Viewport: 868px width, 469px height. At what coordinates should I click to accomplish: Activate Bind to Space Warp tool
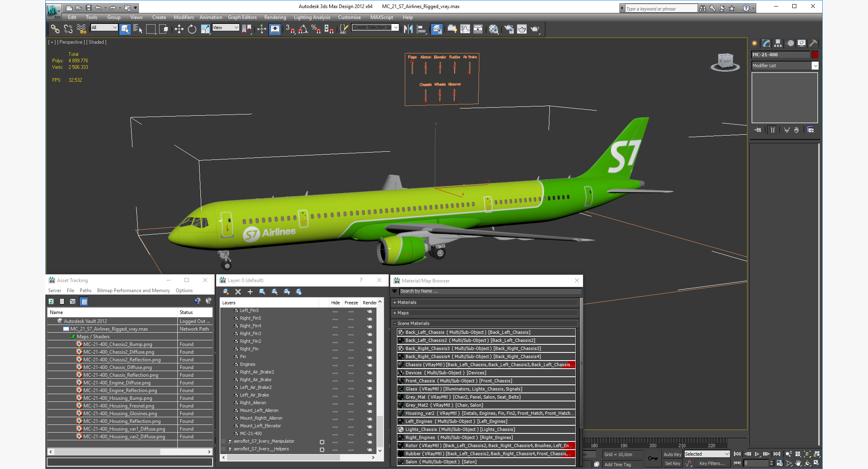(81, 29)
